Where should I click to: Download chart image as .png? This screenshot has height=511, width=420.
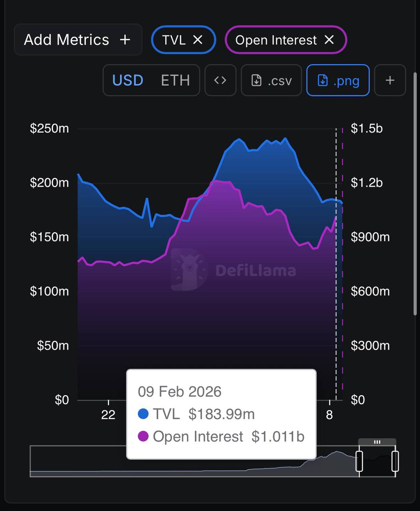point(338,80)
